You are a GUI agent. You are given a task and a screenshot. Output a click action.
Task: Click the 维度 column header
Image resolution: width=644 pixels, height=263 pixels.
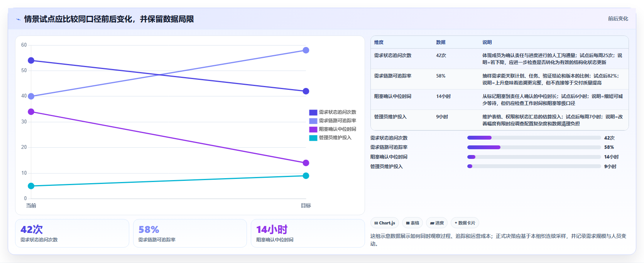(379, 42)
